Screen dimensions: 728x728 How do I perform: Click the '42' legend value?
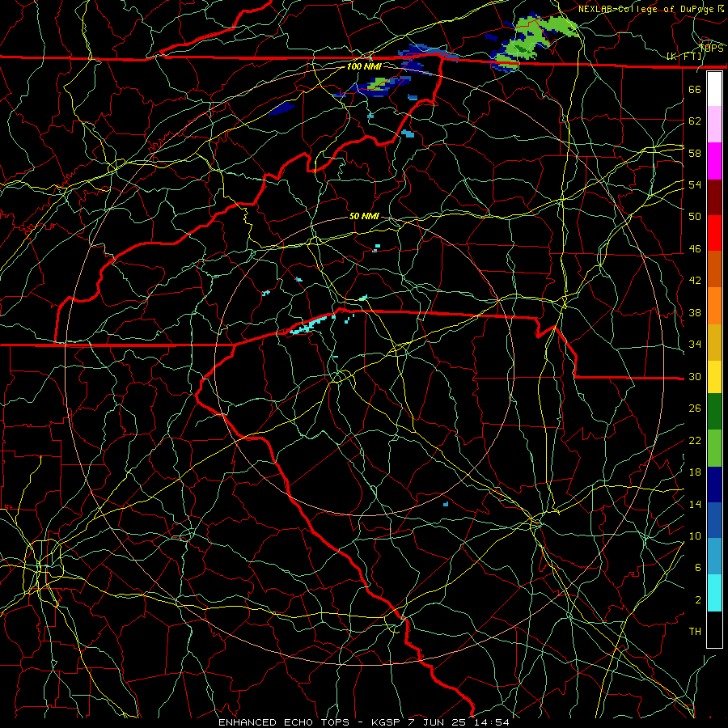tap(695, 281)
